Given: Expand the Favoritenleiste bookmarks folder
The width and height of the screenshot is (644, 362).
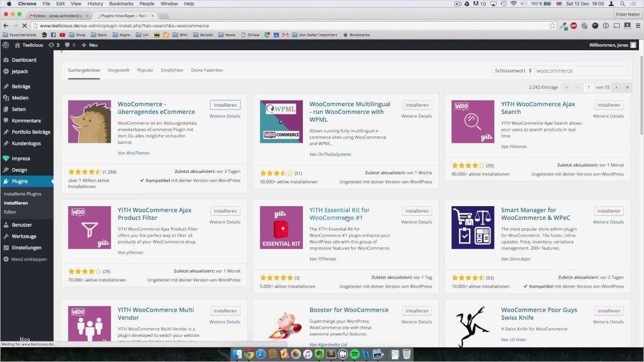Looking at the screenshot, I should [x=20, y=35].
